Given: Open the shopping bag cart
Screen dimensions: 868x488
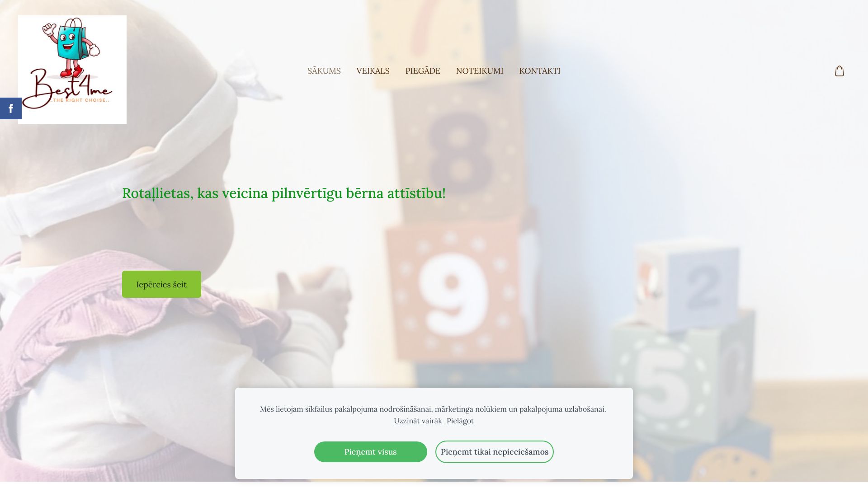Looking at the screenshot, I should point(840,71).
